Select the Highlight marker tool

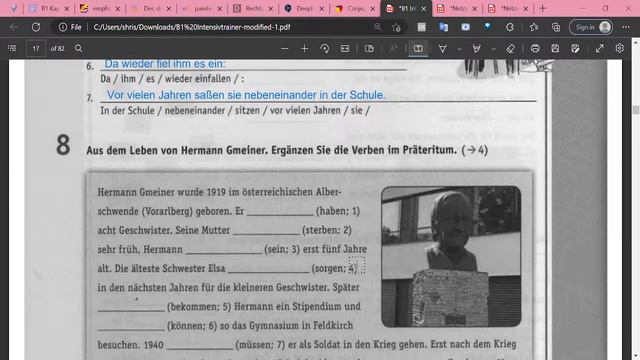click(x=476, y=49)
